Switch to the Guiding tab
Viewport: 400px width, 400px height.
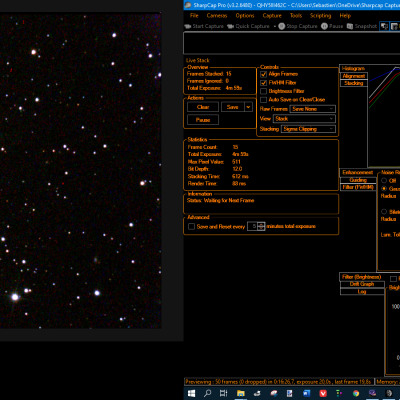(x=358, y=180)
